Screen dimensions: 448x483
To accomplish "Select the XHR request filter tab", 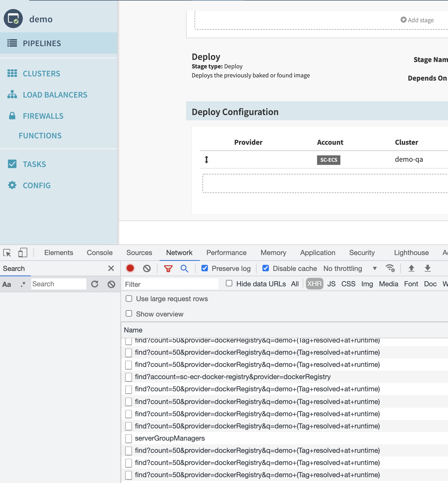I will [314, 284].
